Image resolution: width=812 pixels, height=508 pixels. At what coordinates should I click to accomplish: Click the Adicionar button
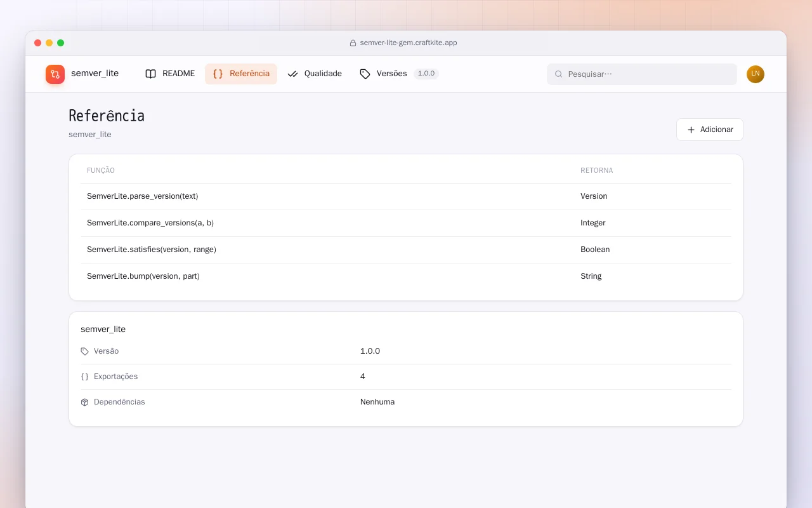(710, 130)
